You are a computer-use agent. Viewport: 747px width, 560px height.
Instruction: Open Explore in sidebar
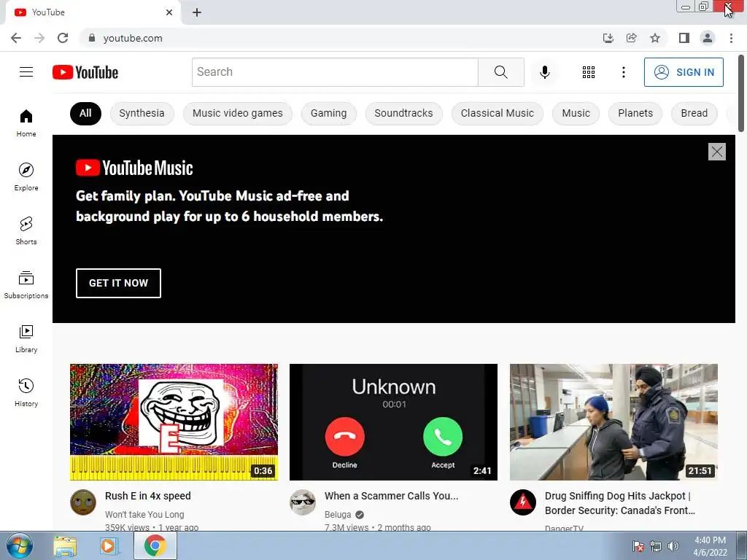point(26,176)
